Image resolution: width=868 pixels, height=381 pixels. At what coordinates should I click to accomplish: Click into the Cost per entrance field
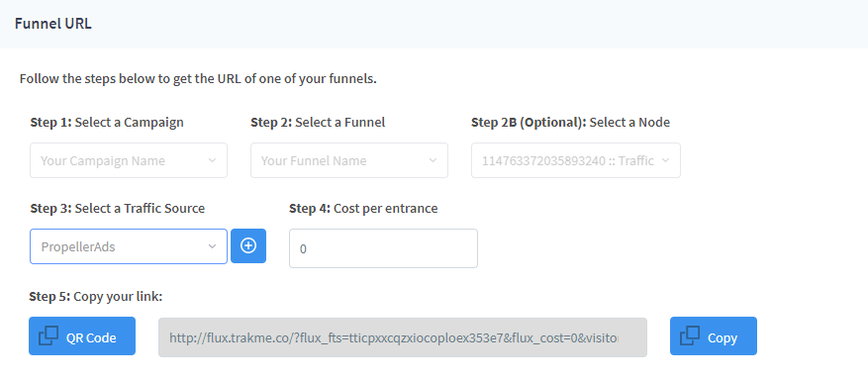coord(383,248)
